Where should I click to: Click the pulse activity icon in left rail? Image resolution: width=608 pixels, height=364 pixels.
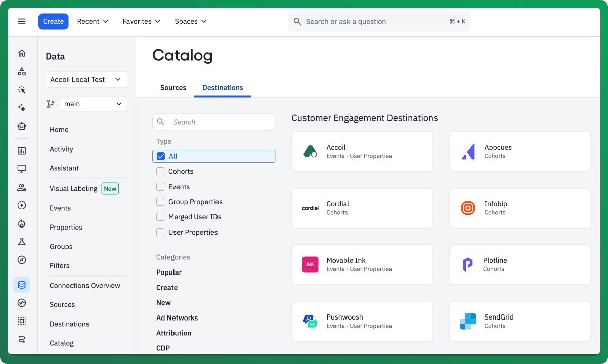click(22, 303)
